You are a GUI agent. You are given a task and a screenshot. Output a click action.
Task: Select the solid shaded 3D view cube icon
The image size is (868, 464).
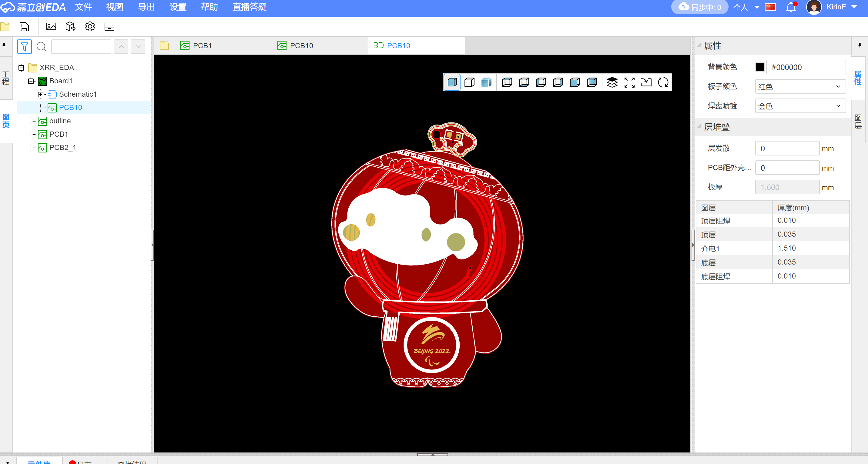tap(452, 82)
